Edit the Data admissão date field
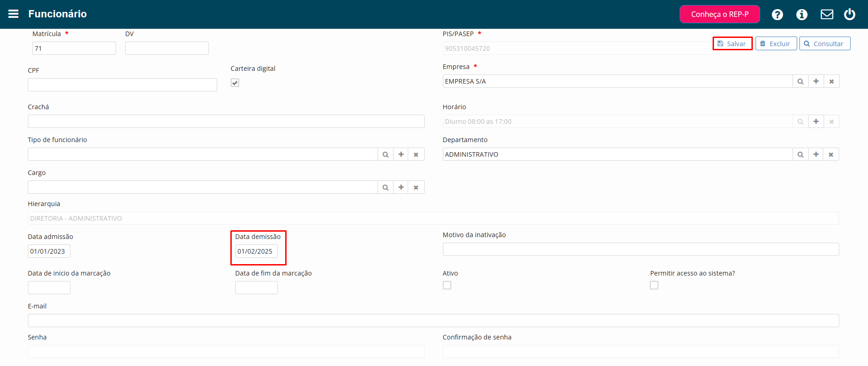Viewport: 868px width, 366px height. point(49,251)
